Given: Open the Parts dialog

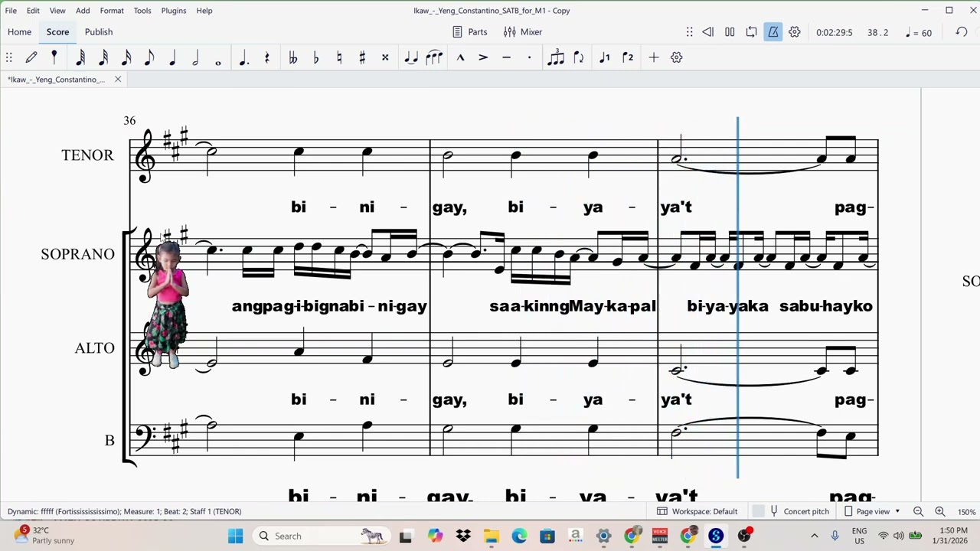Looking at the screenshot, I should pos(470,32).
